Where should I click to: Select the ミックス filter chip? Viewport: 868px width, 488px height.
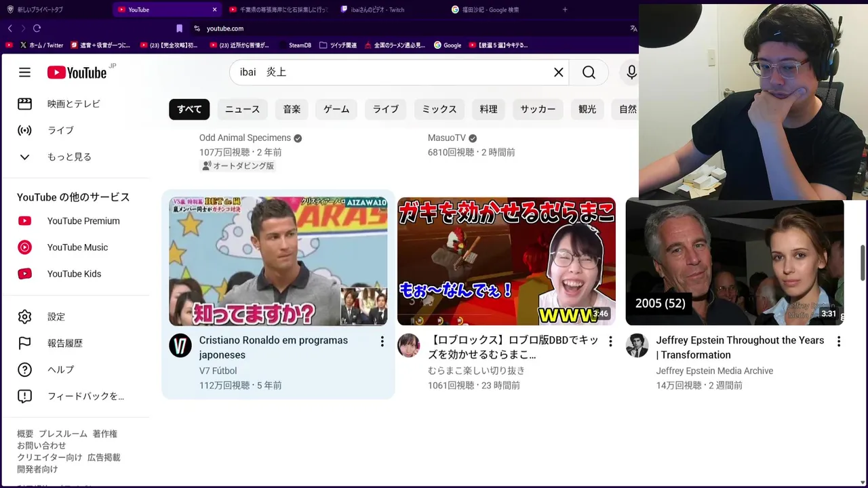pyautogui.click(x=439, y=109)
